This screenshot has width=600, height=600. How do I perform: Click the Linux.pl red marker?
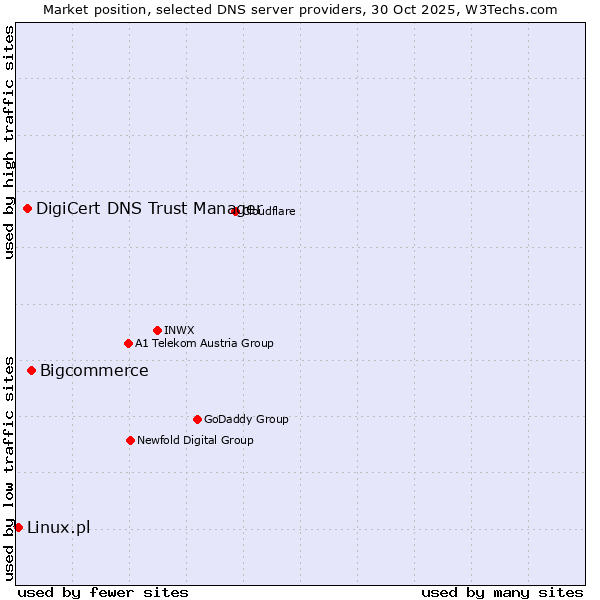tap(18, 527)
